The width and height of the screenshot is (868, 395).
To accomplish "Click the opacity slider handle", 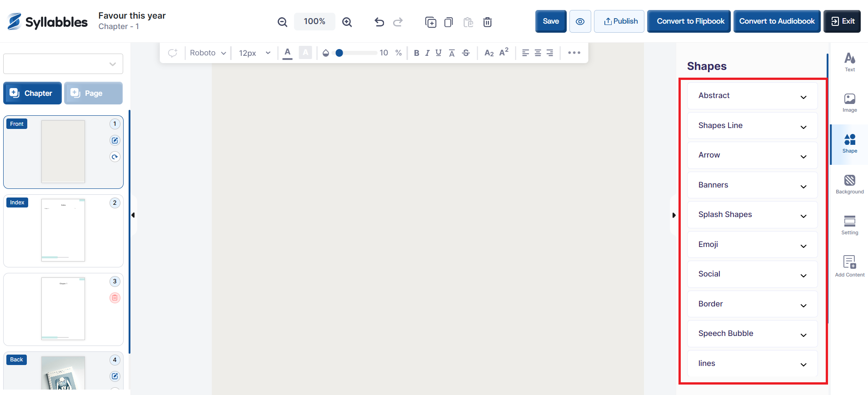I will point(339,53).
